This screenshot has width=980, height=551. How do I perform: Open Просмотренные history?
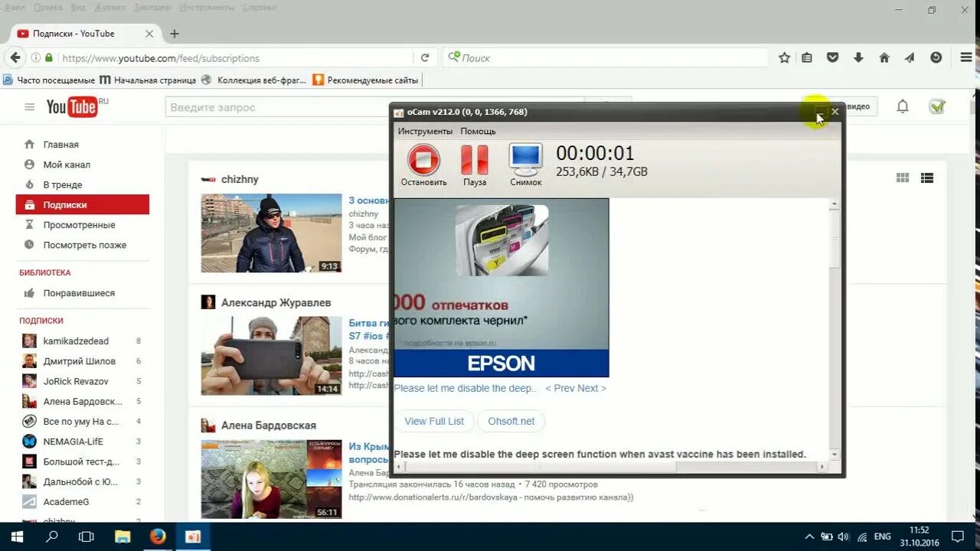click(79, 225)
